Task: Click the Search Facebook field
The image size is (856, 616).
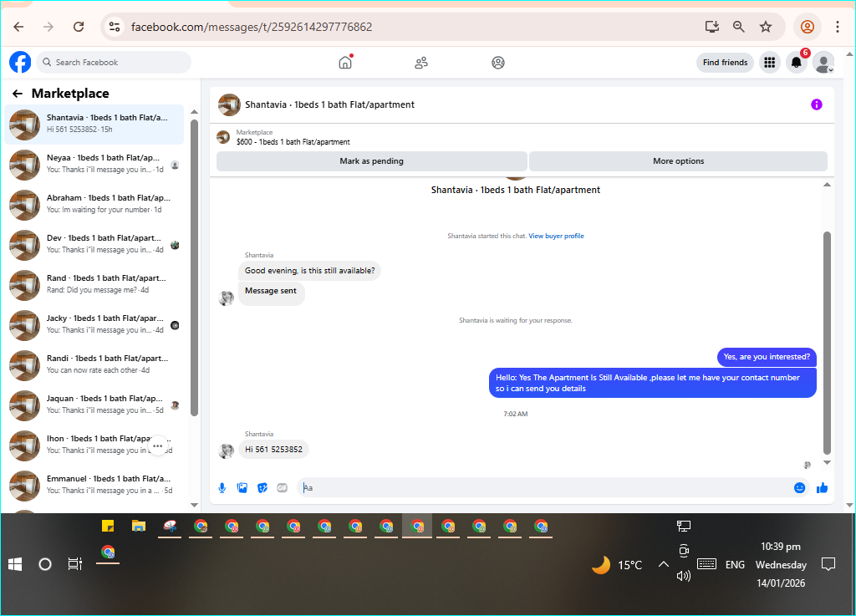Action: pos(114,62)
